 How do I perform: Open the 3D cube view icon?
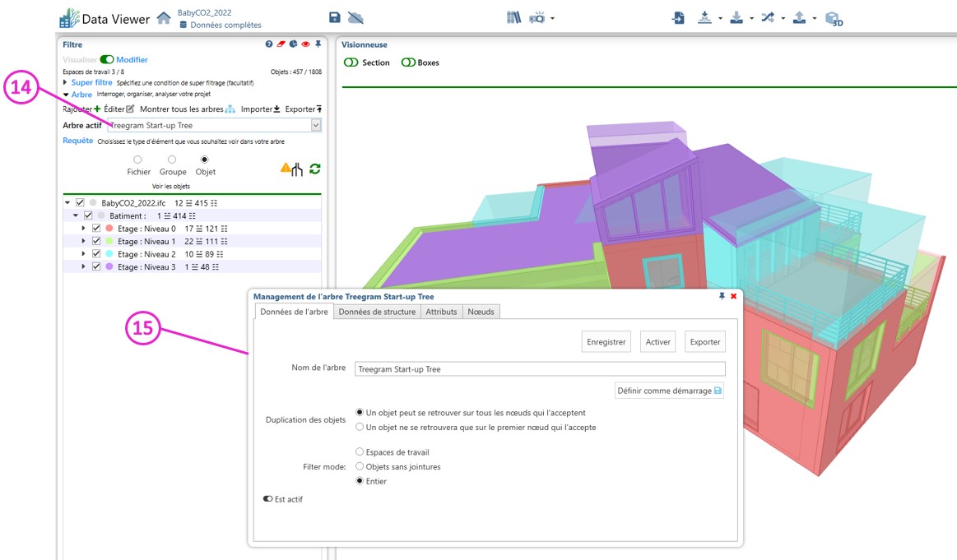point(834,18)
